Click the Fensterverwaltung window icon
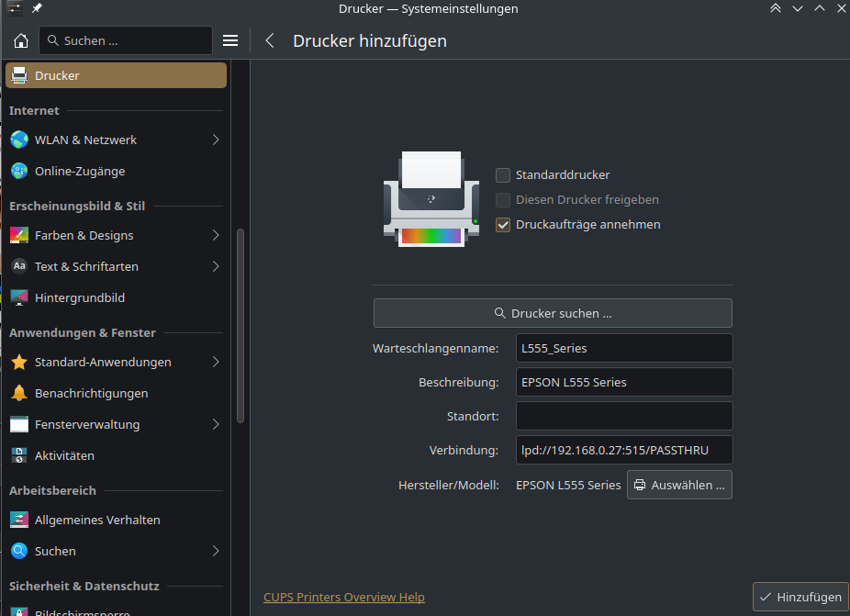 coord(19,424)
